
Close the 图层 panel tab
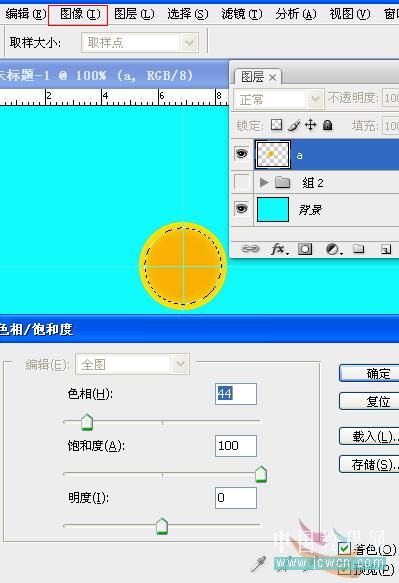pos(273,78)
